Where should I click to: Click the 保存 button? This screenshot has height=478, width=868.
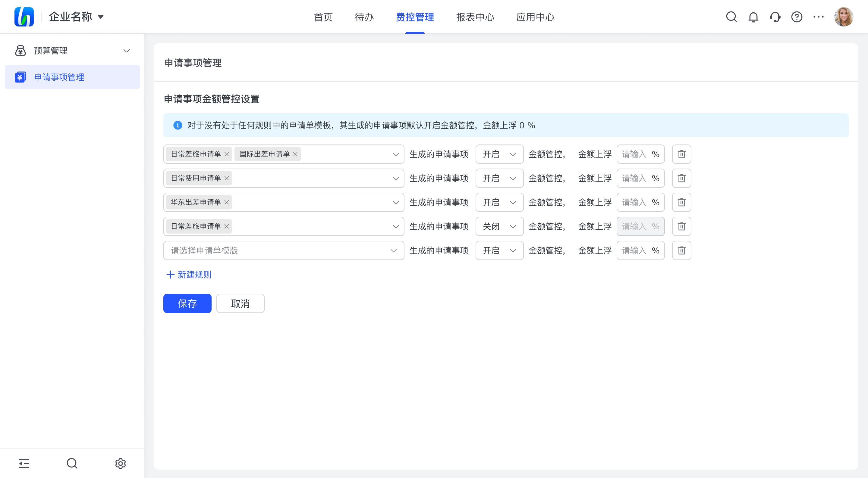(x=187, y=304)
